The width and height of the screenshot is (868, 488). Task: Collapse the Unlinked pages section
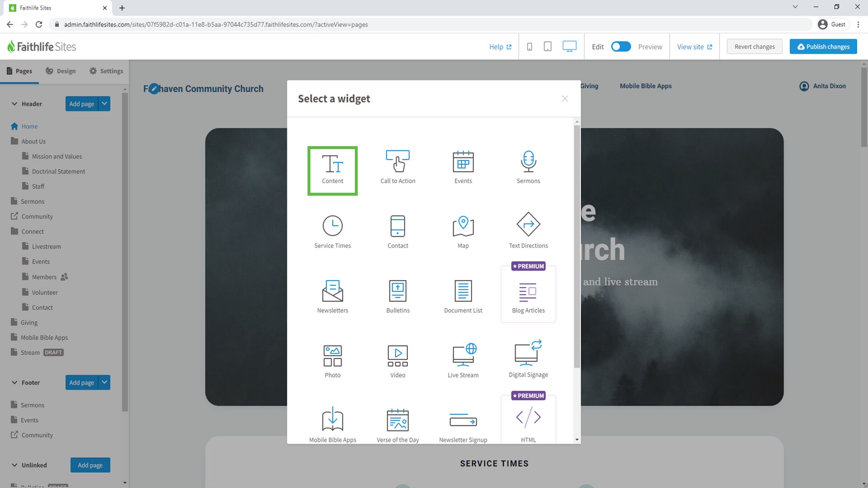pos(14,465)
